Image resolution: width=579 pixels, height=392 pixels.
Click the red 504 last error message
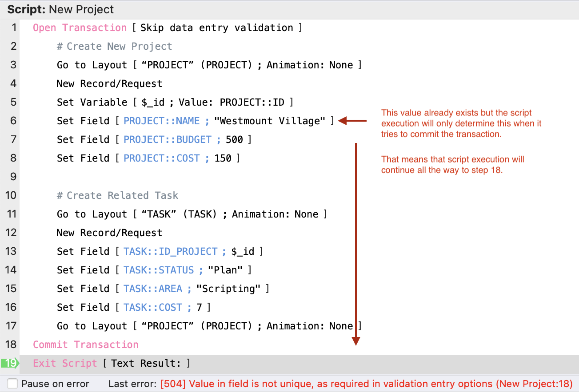[x=366, y=384]
